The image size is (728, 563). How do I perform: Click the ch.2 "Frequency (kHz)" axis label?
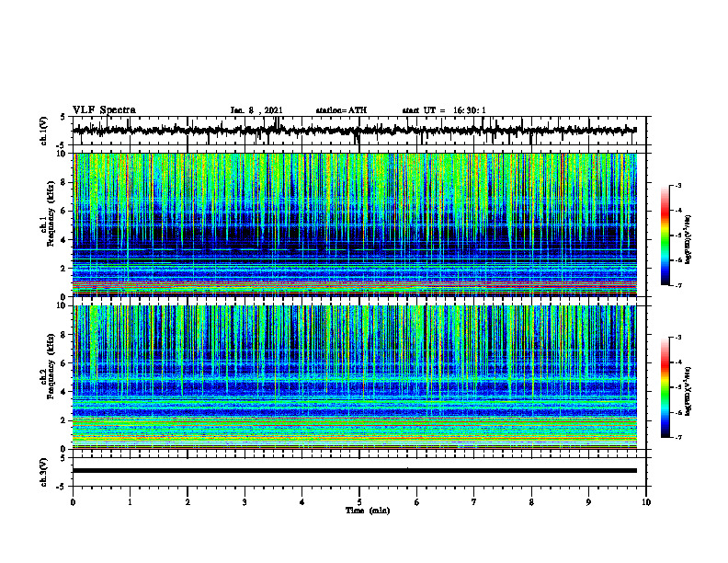pos(51,366)
